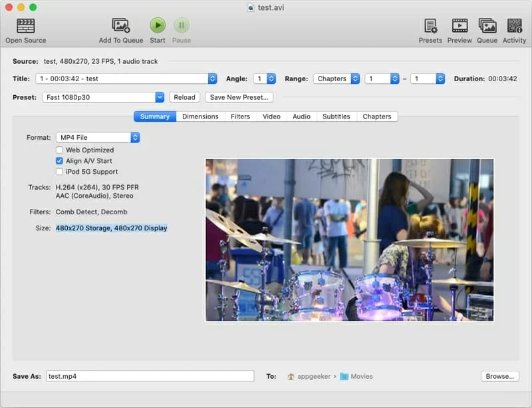The width and height of the screenshot is (532, 408).
Task: Click the Reload button
Action: click(184, 97)
